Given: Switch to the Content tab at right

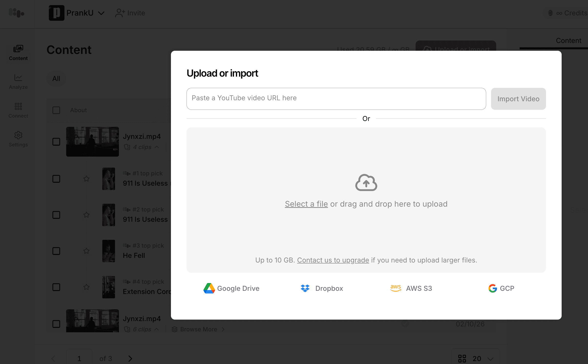Looking at the screenshot, I should [568, 40].
